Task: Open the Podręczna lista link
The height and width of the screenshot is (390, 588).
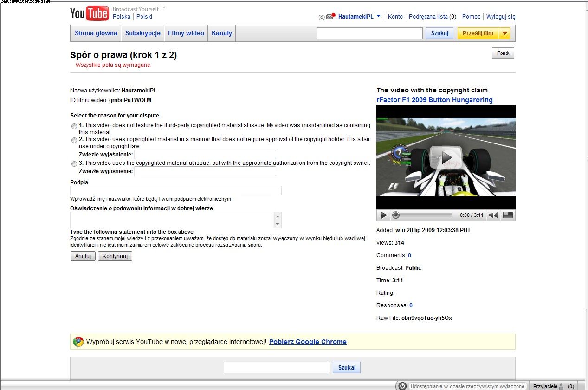Action: (x=428, y=16)
